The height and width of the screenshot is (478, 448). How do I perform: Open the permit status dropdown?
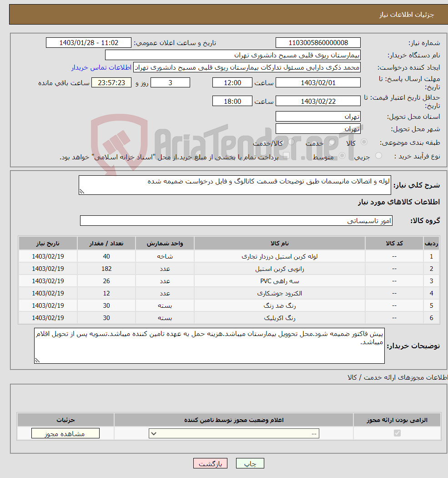234,433
